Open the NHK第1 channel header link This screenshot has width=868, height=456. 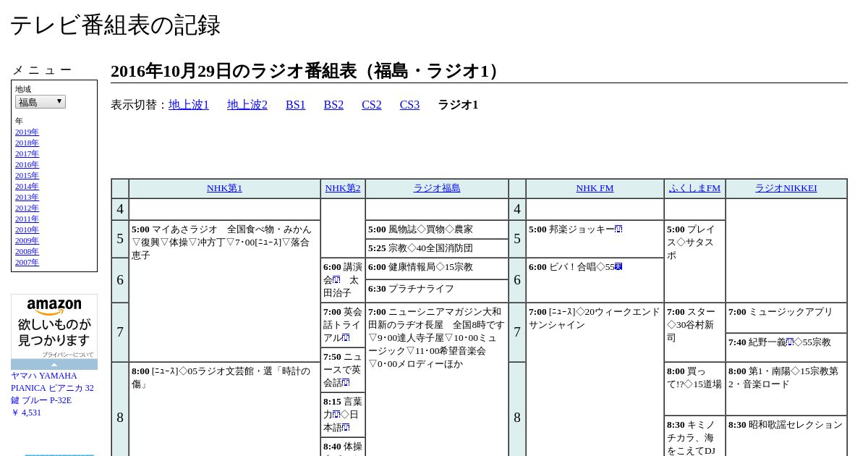pyautogui.click(x=224, y=188)
